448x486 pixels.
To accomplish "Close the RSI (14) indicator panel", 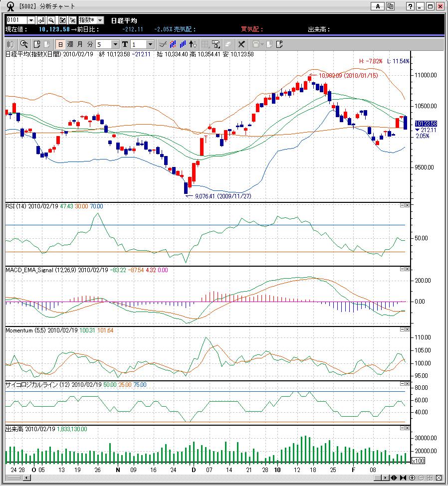I will pos(407,205).
